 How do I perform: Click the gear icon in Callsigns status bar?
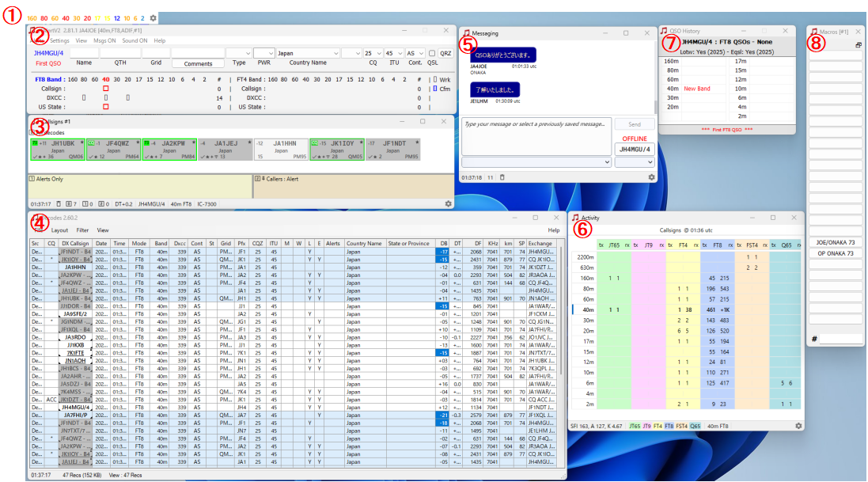(x=449, y=203)
